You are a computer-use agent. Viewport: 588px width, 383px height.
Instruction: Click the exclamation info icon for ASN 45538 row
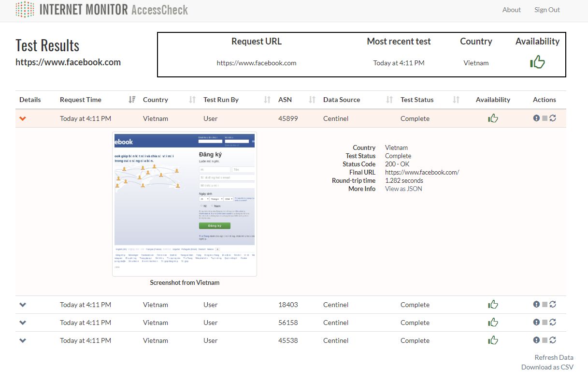pos(536,340)
